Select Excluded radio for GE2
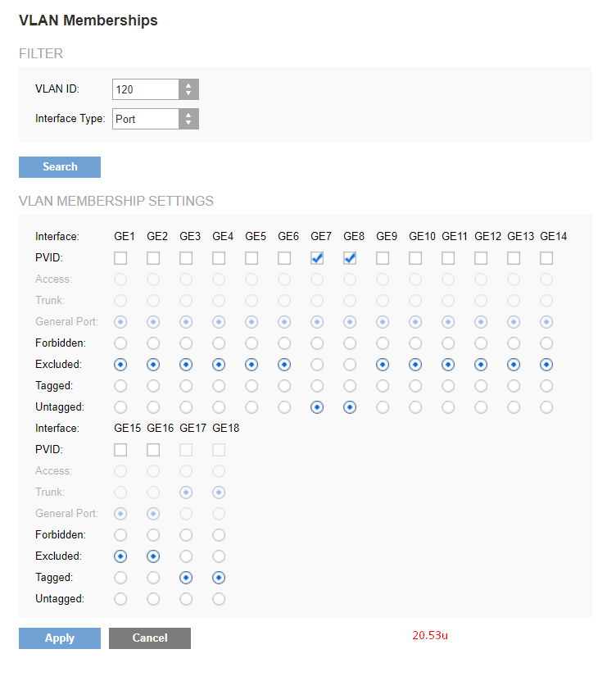The image size is (616, 681). [153, 365]
